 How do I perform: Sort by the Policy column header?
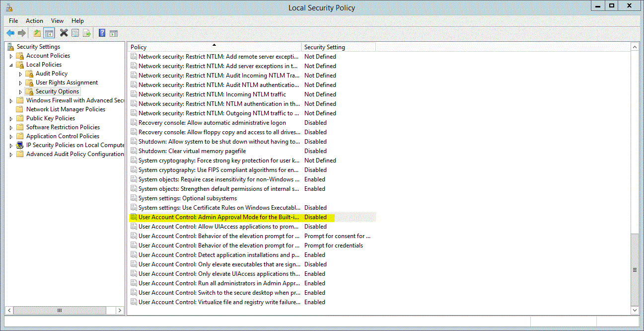click(x=214, y=47)
